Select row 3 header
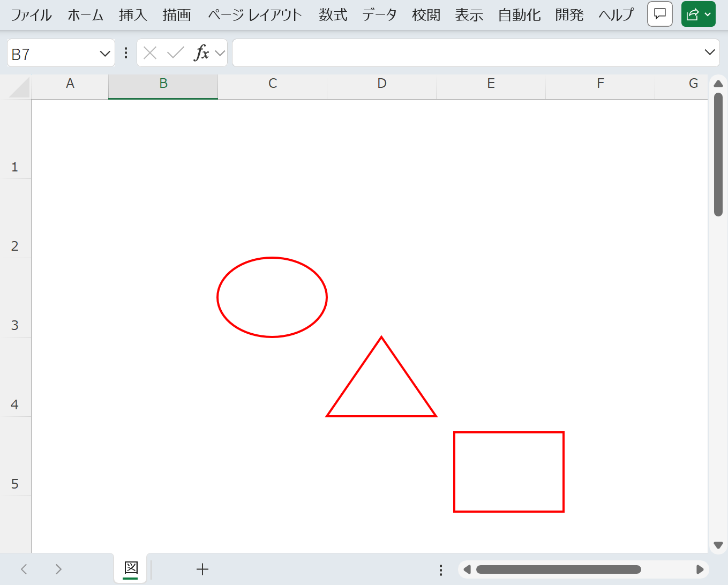The height and width of the screenshot is (585, 728). coord(15,325)
